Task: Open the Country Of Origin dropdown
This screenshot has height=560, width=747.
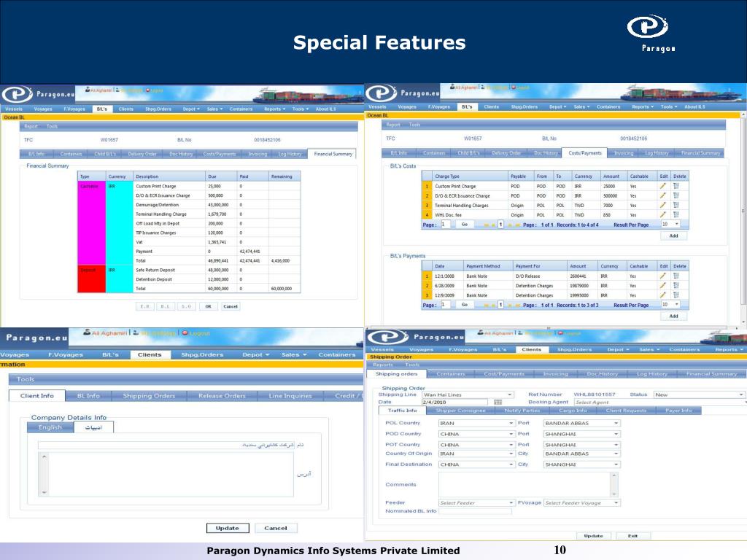Action: (476, 454)
